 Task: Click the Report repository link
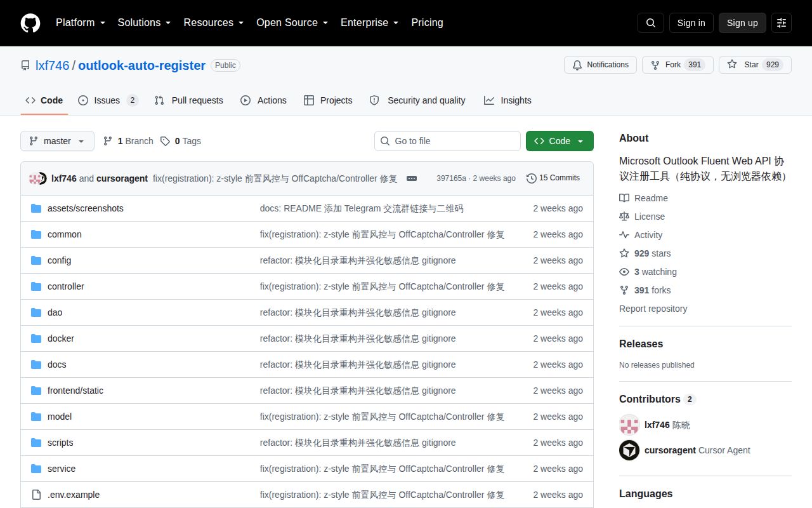coord(653,309)
